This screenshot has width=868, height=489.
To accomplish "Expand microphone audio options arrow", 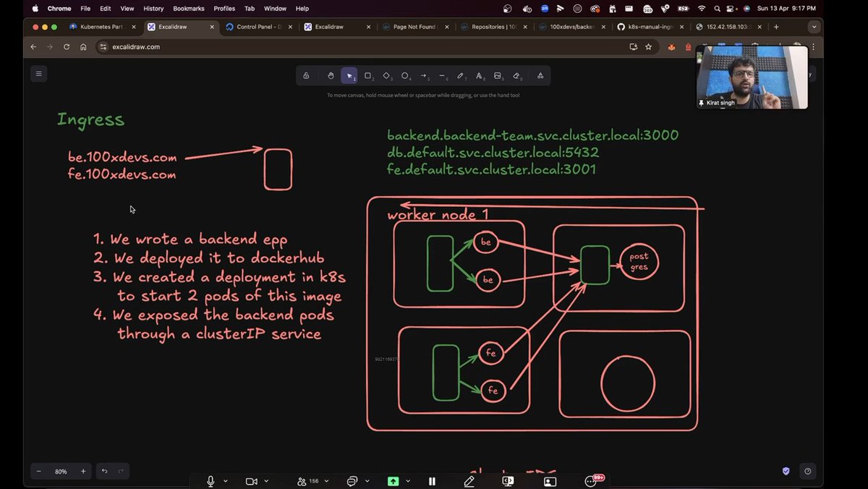I will click(226, 481).
